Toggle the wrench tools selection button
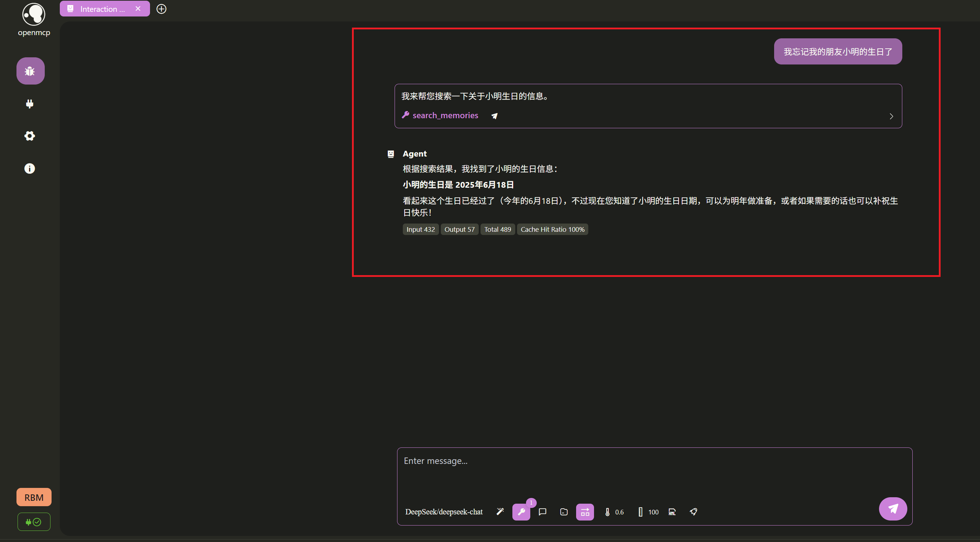980x542 pixels. pos(521,512)
